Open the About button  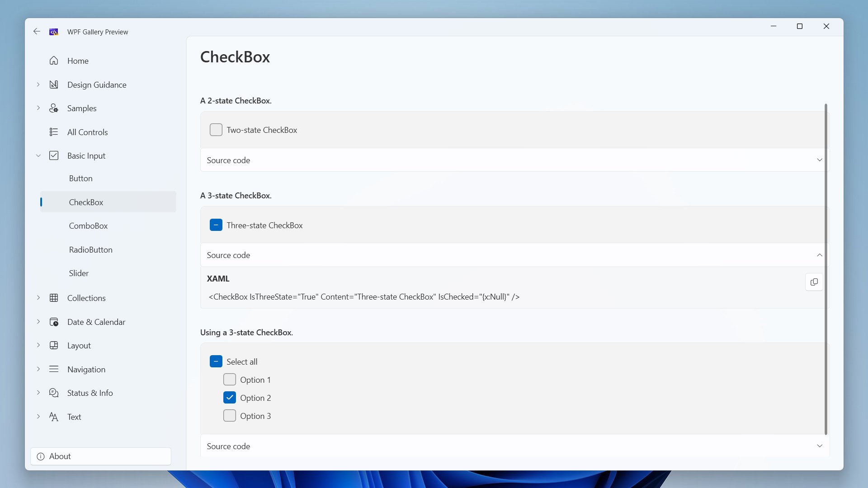coord(101,456)
